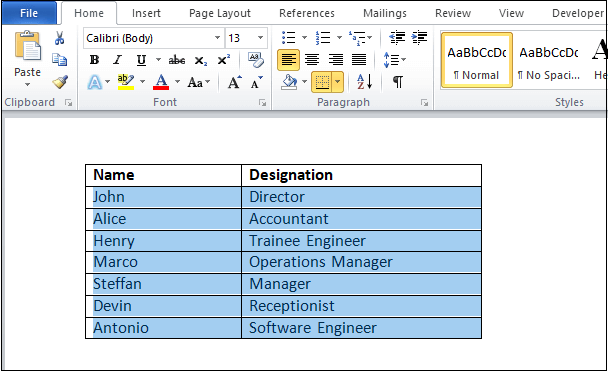Screen dimensions: 608x371
Task: Open the File tab
Action: (29, 13)
